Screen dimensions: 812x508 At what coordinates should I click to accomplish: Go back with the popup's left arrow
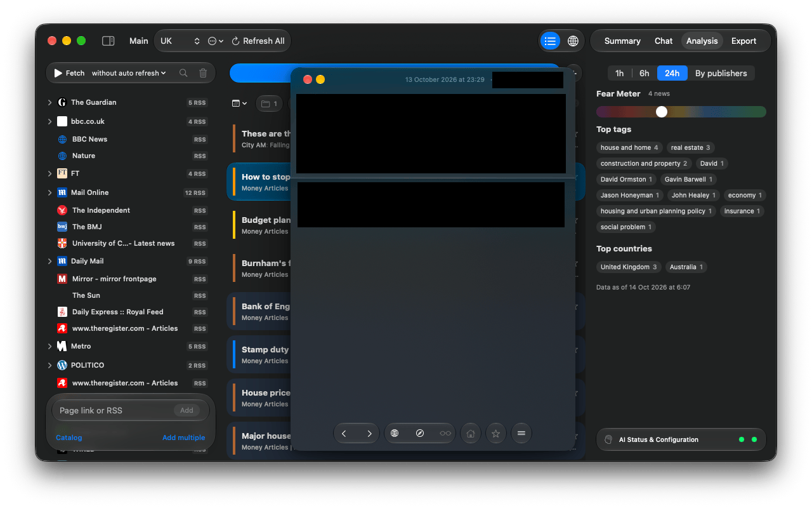pos(344,434)
